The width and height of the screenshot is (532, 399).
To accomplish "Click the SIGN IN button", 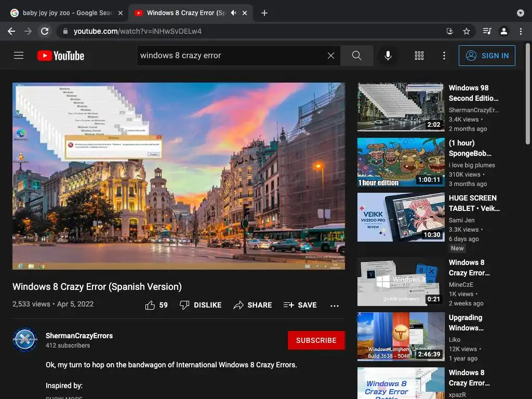I will click(487, 56).
